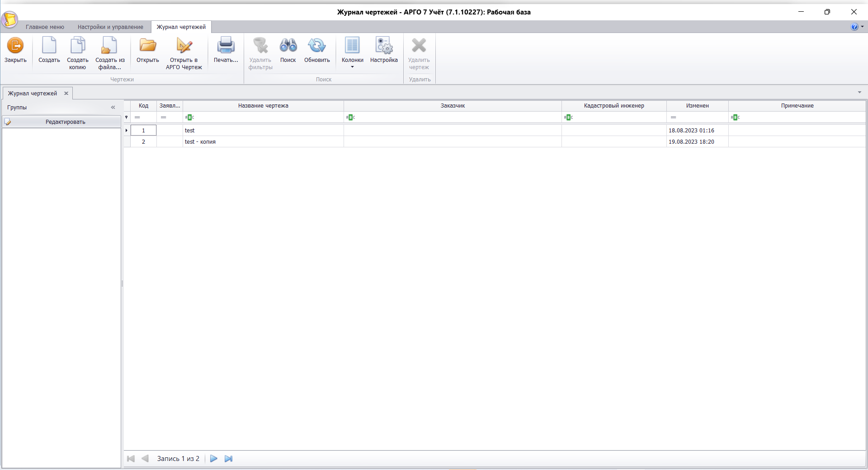868x470 pixels.
Task: Open document tabs list dropdown arrow
Action: click(859, 93)
